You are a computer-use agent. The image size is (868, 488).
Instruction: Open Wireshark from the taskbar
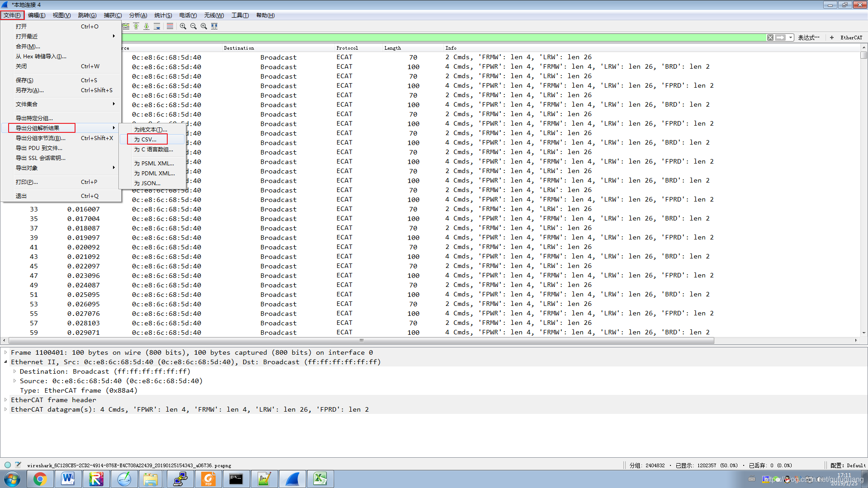(292, 479)
